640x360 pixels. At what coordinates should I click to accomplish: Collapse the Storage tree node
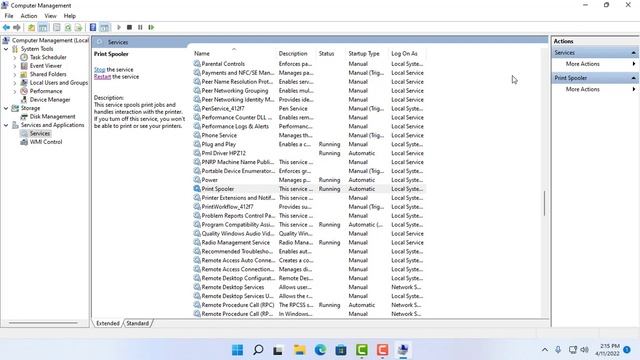tap(6, 108)
